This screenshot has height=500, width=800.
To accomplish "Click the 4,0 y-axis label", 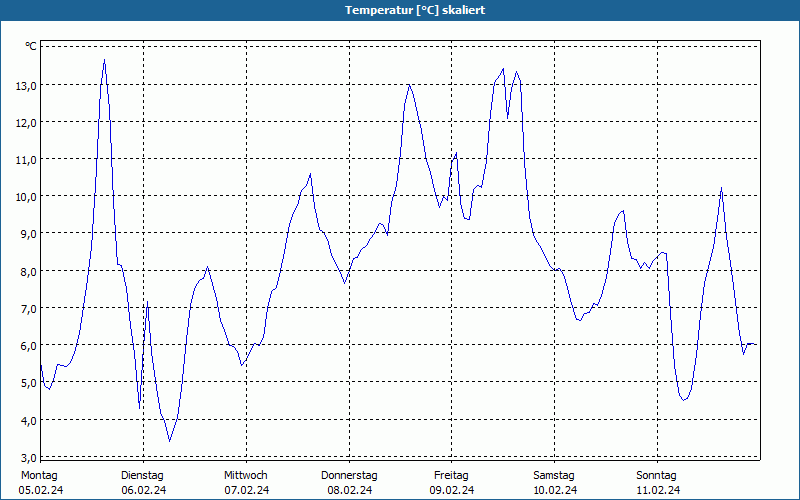I will click(28, 420).
